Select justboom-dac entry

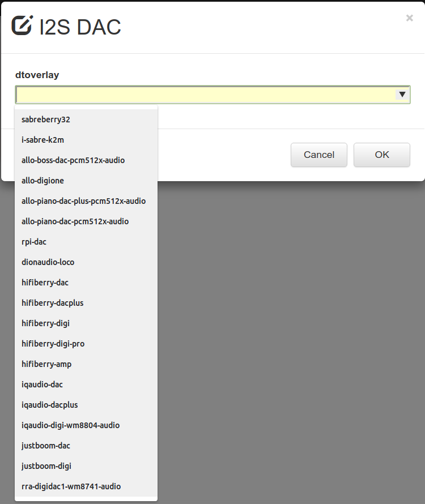click(x=86, y=446)
